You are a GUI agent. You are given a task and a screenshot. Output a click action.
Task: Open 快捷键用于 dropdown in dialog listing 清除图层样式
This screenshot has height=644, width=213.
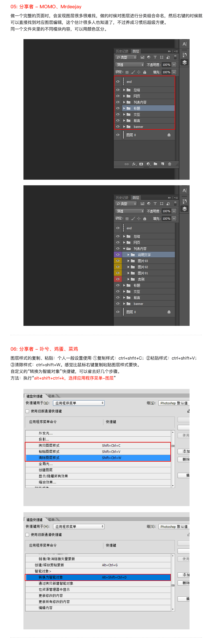[79, 403]
